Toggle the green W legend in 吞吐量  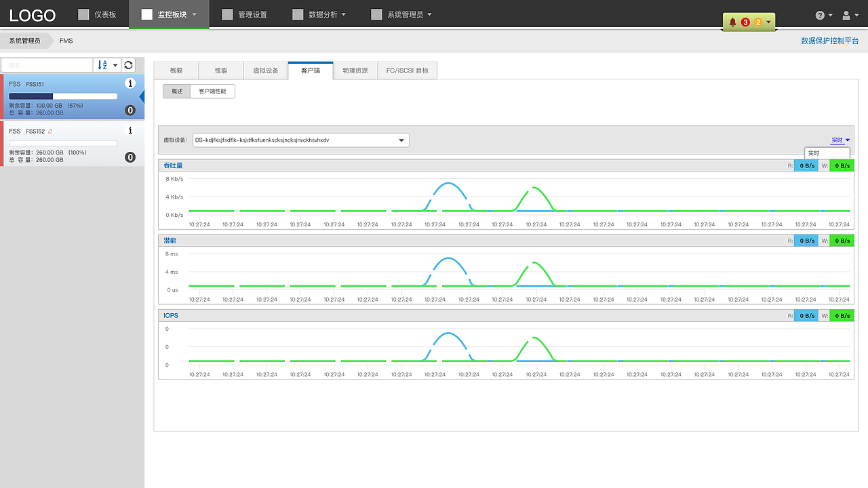(842, 165)
